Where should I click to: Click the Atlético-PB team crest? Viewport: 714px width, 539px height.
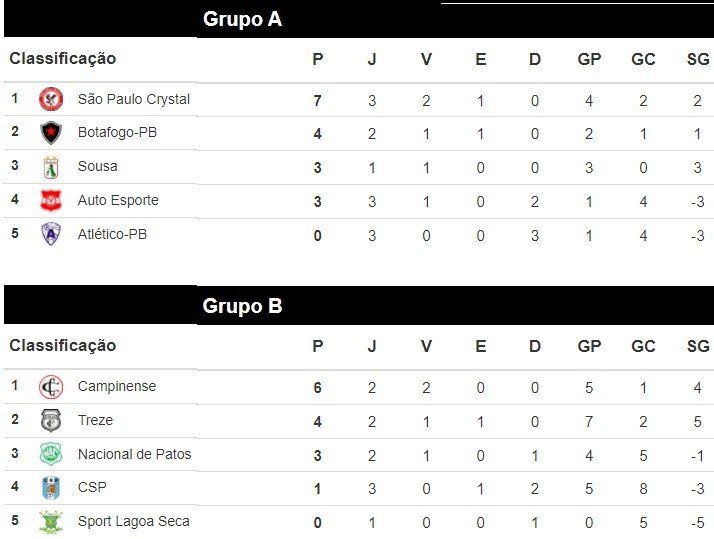pos(50,235)
